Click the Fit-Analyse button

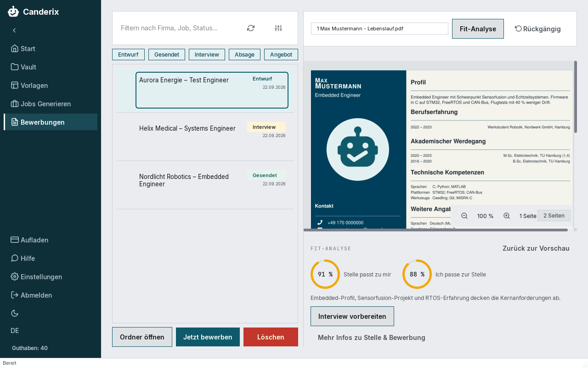tap(478, 29)
